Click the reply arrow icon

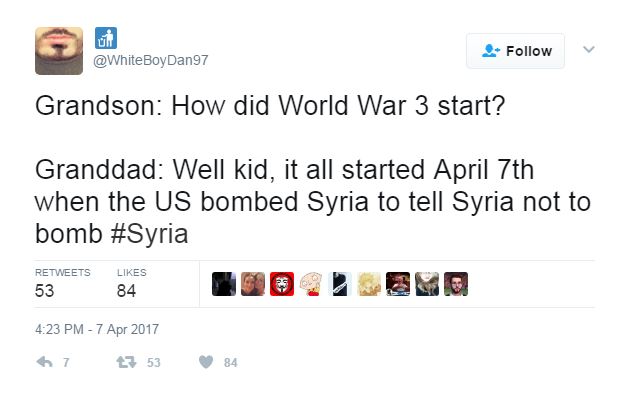pyautogui.click(x=45, y=362)
